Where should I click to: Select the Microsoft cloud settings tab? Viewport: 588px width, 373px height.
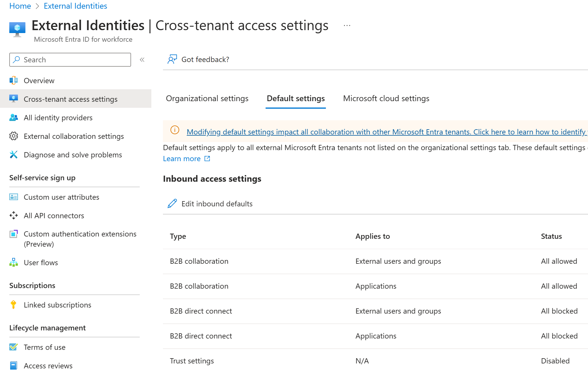tap(386, 99)
